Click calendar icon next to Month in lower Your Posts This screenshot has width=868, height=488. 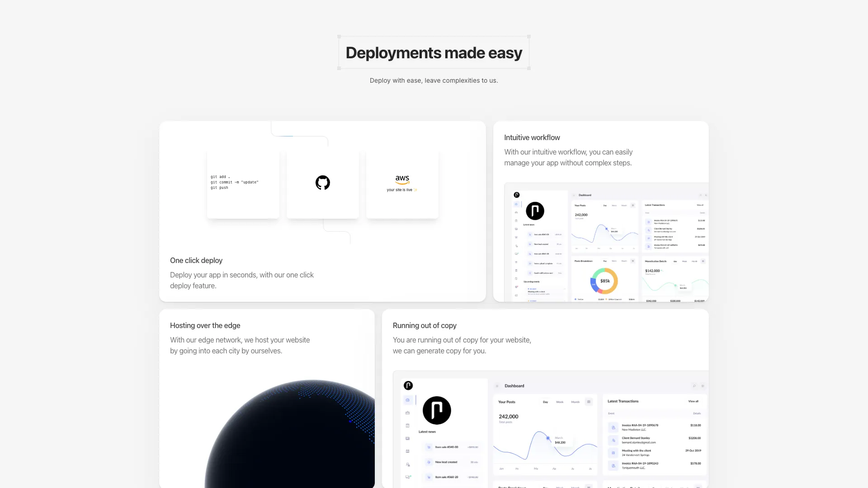589,402
